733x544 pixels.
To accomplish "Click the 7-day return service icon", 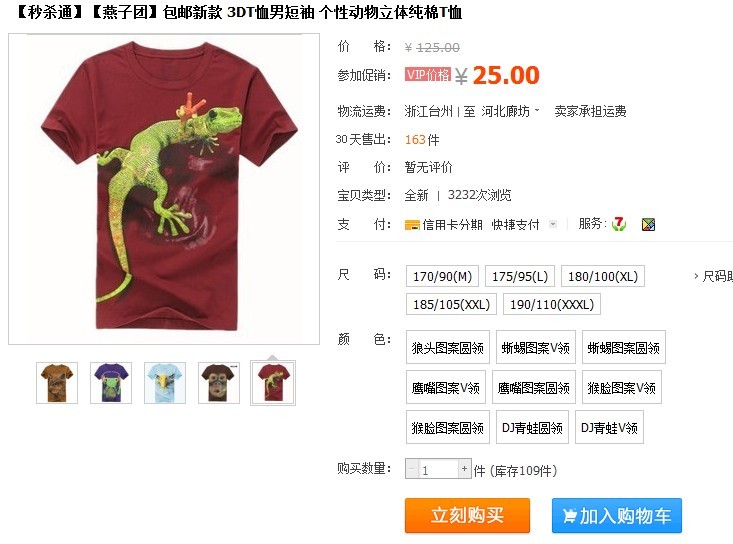I will (x=619, y=224).
